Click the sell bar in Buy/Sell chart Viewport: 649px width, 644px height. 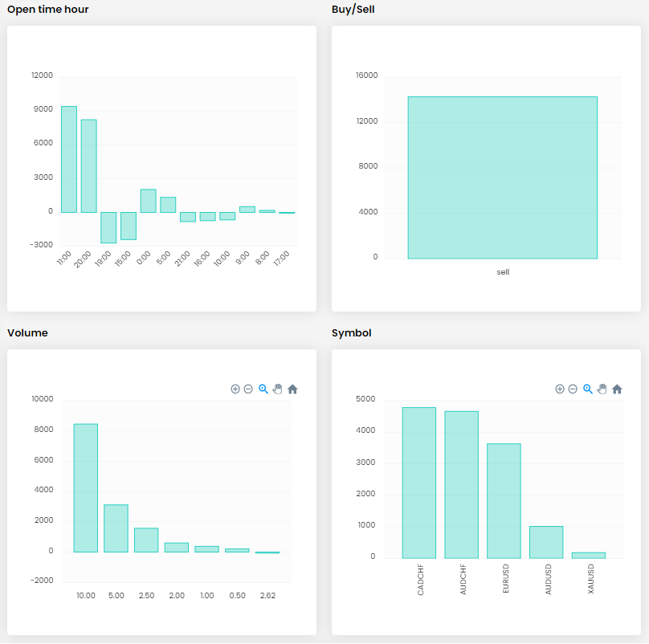pyautogui.click(x=502, y=177)
